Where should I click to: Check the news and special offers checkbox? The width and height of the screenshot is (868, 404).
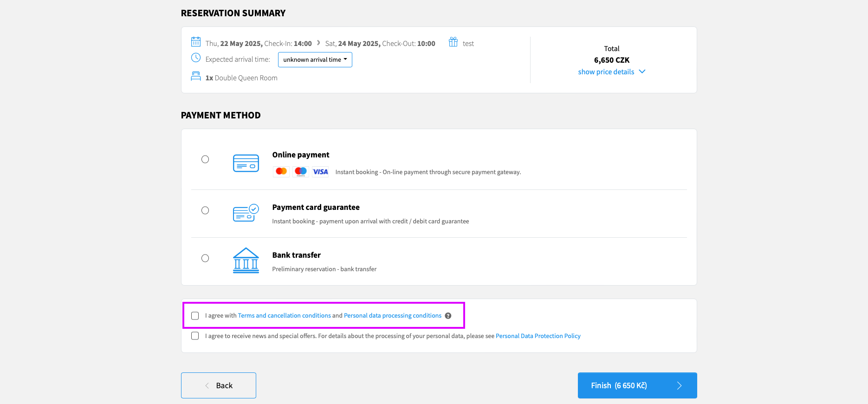(195, 336)
